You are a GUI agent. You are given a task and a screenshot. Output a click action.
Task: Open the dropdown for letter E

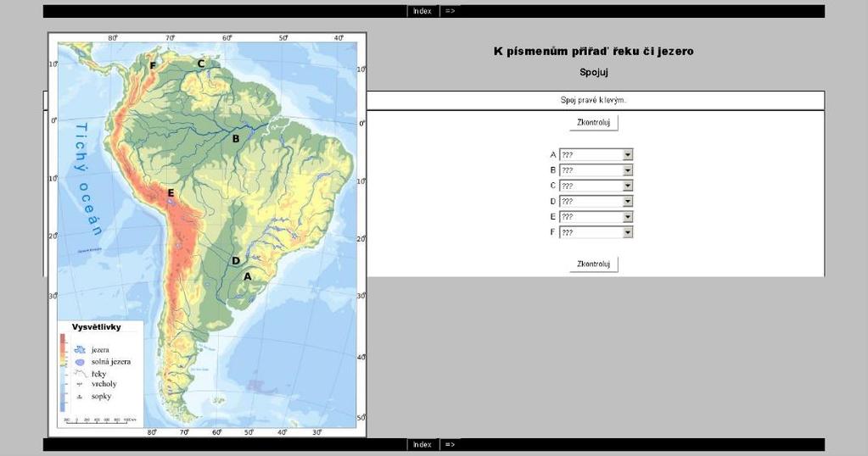click(x=596, y=217)
